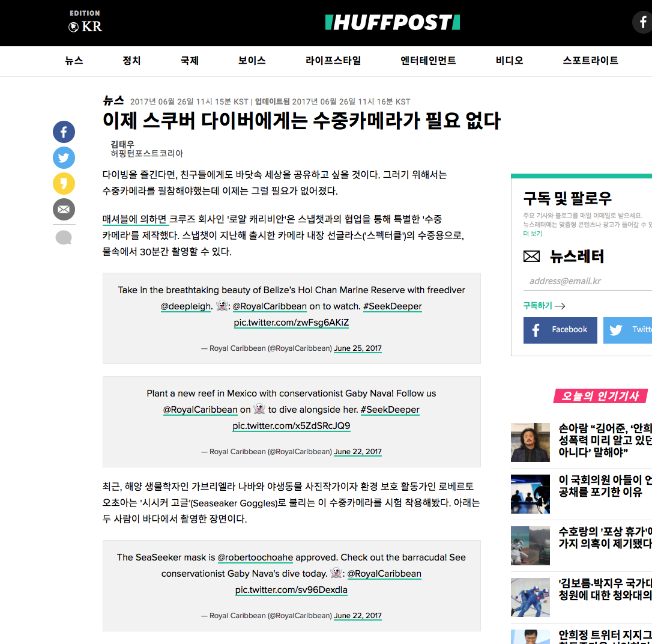Open comments via speech bubble icon
652x644 pixels.
(x=64, y=237)
